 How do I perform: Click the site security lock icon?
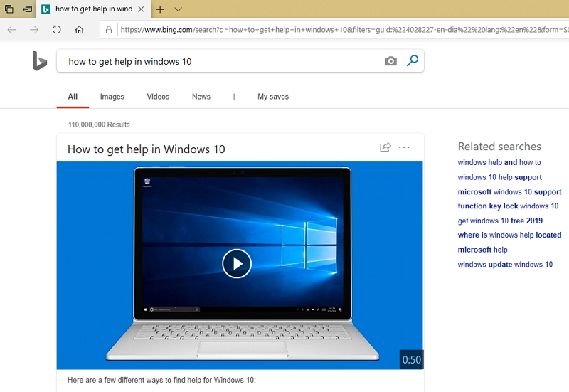tap(109, 30)
